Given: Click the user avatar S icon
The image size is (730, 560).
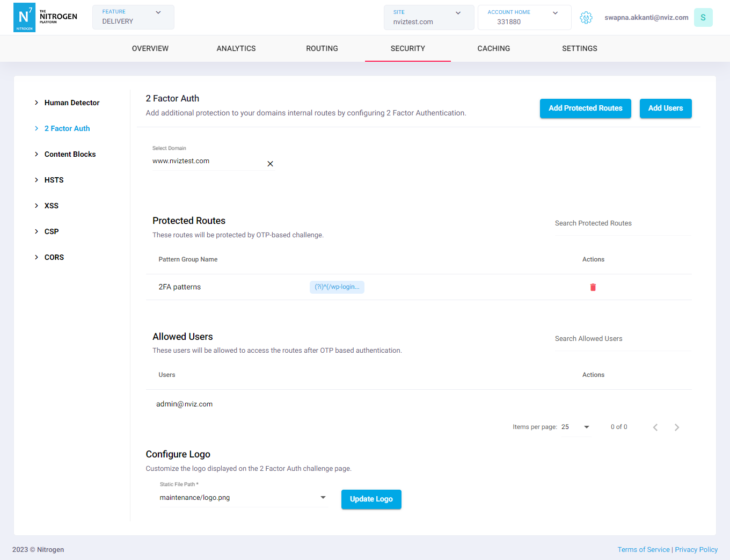Looking at the screenshot, I should pos(703,18).
